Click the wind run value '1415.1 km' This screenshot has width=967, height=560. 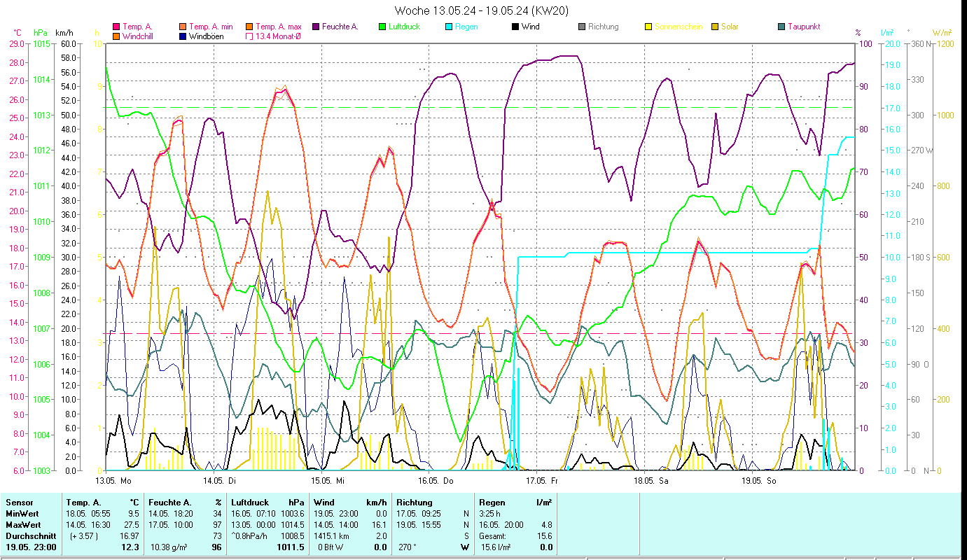point(333,536)
